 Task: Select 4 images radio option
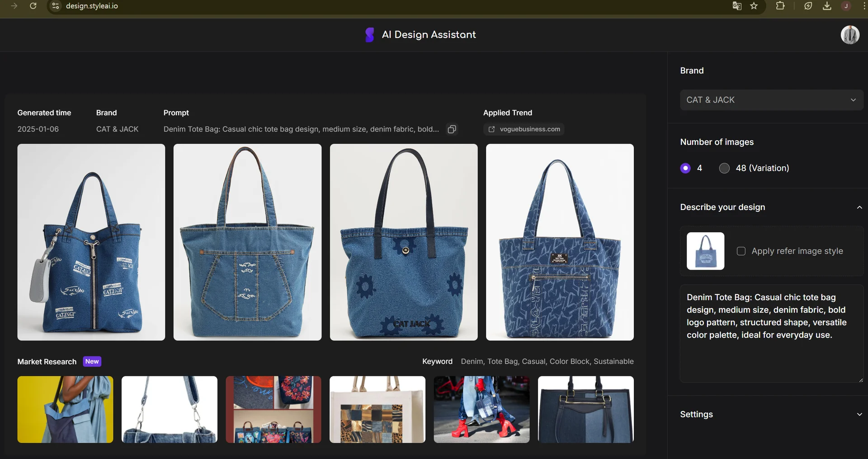(x=685, y=168)
